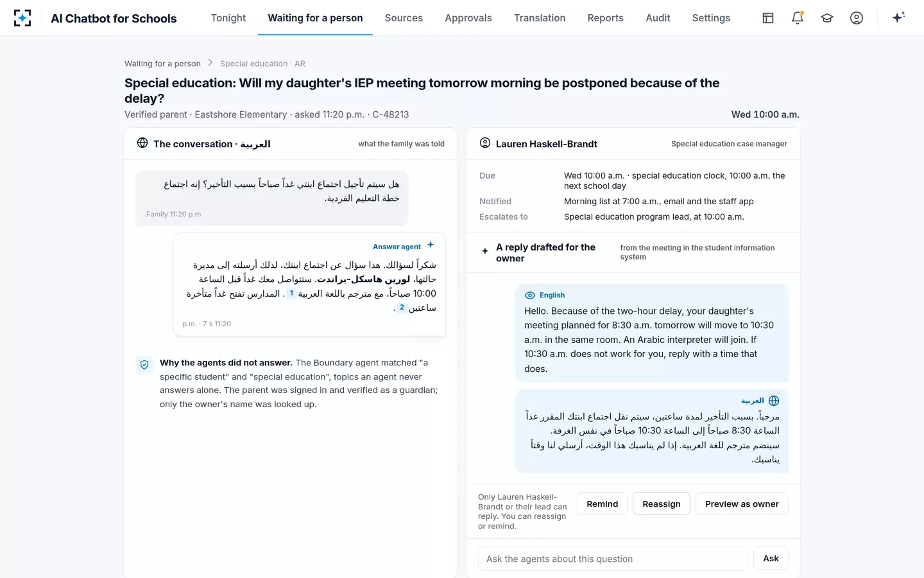
Task: Click the Wed 10:00 a.m. deadline text
Action: click(765, 114)
